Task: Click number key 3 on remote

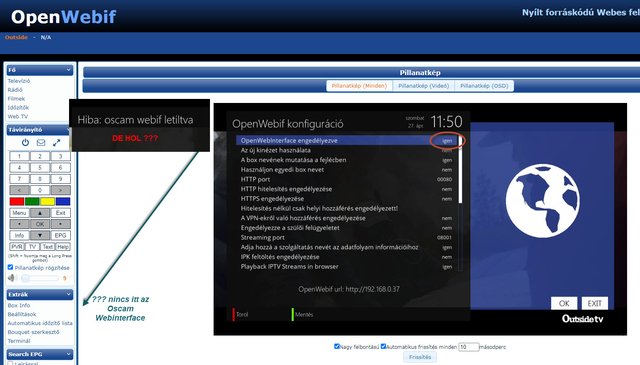Action: coord(60,156)
